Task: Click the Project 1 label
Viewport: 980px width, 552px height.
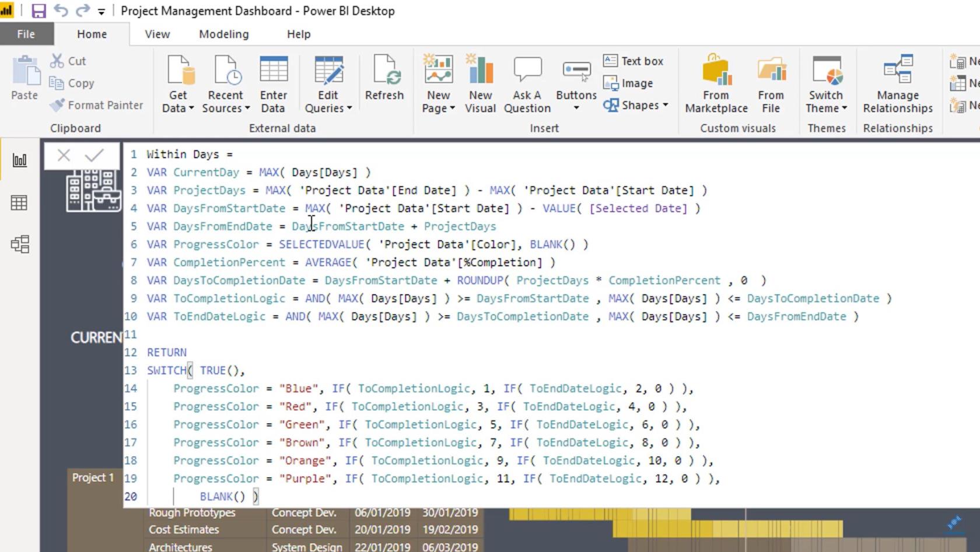Action: [93, 477]
